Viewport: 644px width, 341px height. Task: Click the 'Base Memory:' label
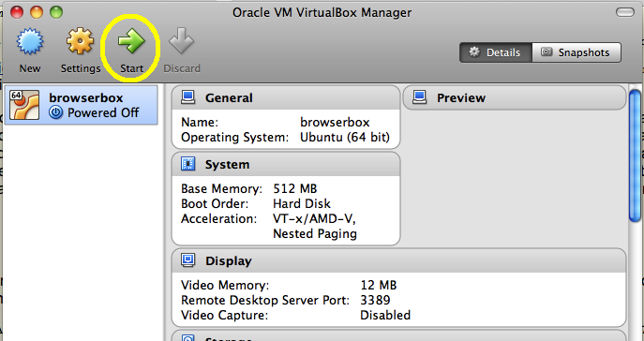pyautogui.click(x=221, y=188)
